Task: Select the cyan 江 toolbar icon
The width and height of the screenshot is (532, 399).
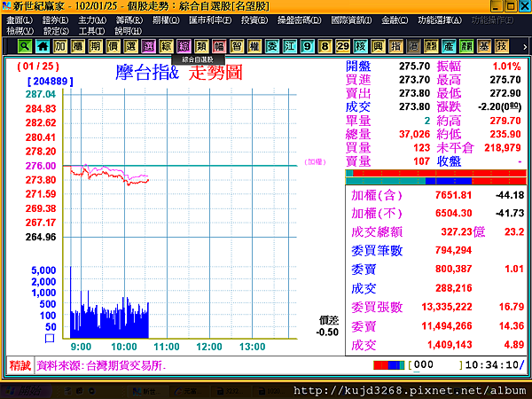Action: click(289, 46)
